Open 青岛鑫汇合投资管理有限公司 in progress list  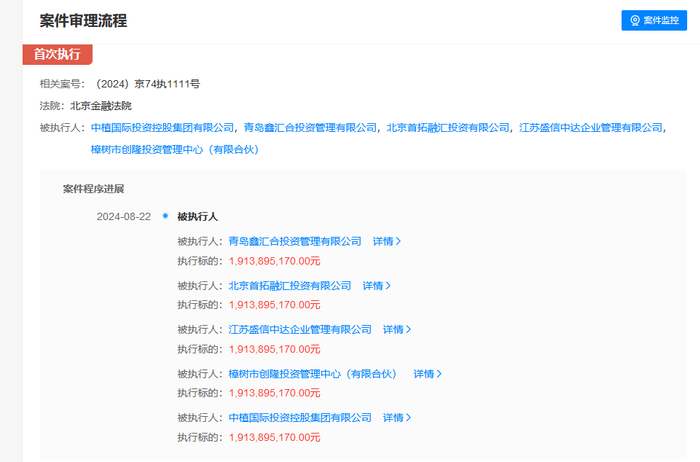295,241
